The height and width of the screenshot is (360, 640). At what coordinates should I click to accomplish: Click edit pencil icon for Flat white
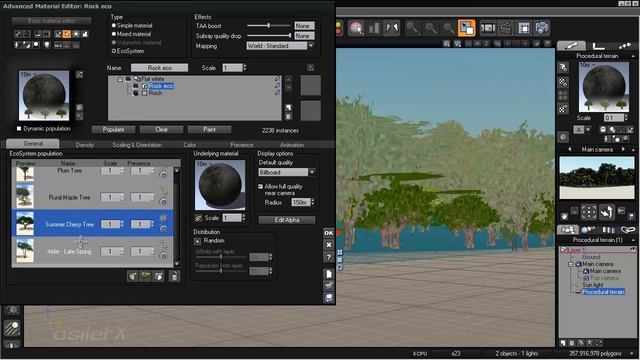[278, 79]
